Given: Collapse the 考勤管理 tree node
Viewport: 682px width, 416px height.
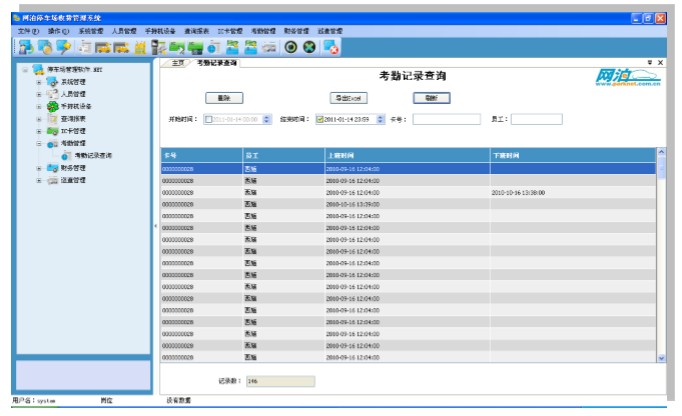Looking at the screenshot, I should coord(39,143).
